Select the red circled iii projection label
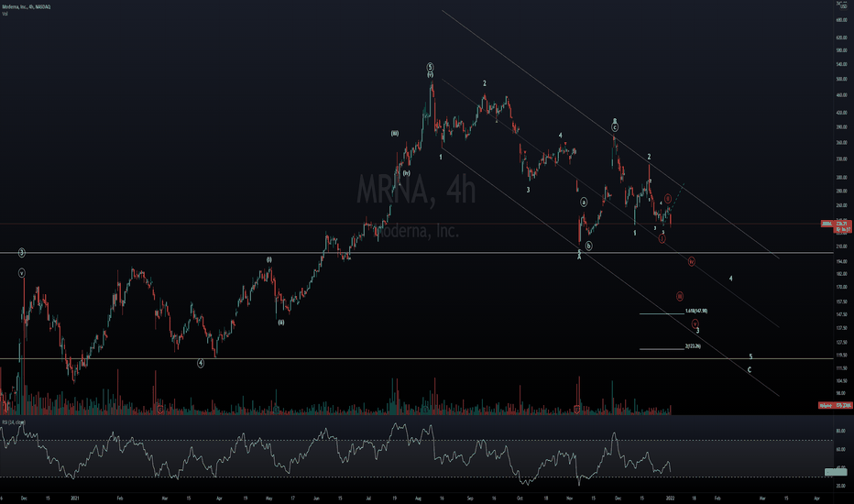Image resolution: width=854 pixels, height=504 pixels. pos(680,296)
